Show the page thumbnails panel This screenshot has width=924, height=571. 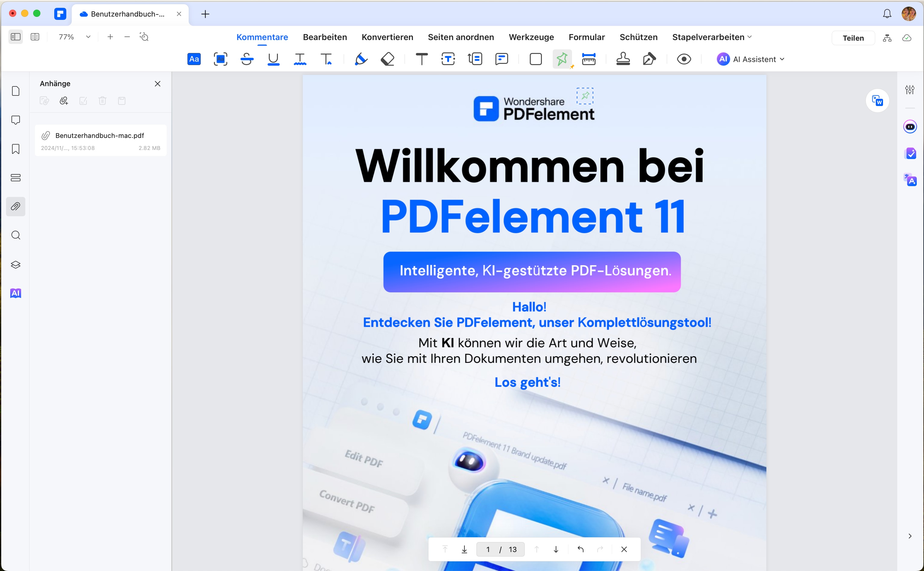pos(15,91)
